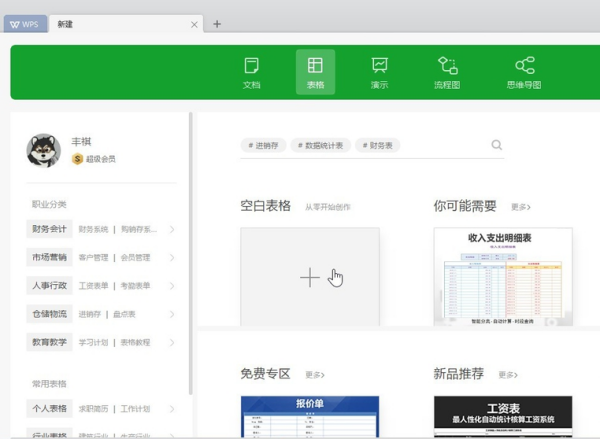Screen dimensions: 600x439
Task: Click the # 数据统计表 search tag
Action: click(x=321, y=146)
